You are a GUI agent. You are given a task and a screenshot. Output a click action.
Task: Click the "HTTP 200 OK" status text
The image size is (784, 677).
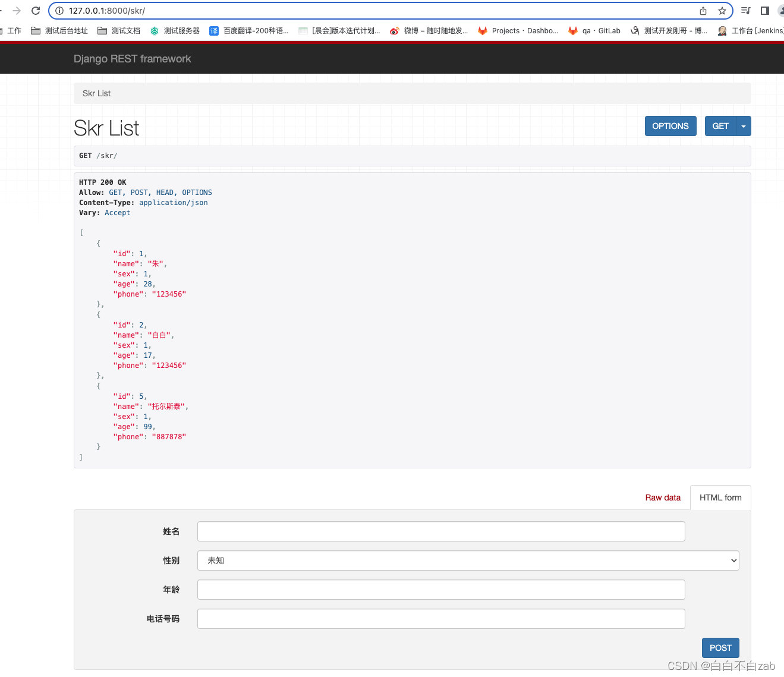(x=103, y=182)
